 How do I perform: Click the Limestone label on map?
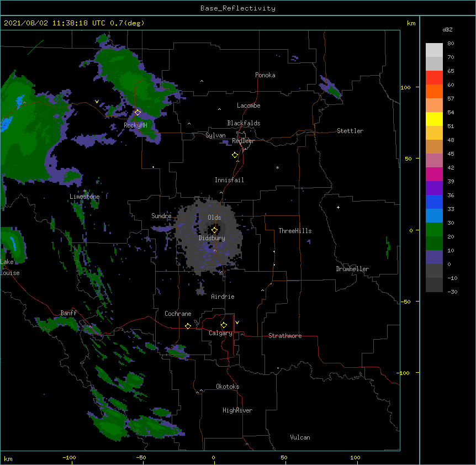84,197
